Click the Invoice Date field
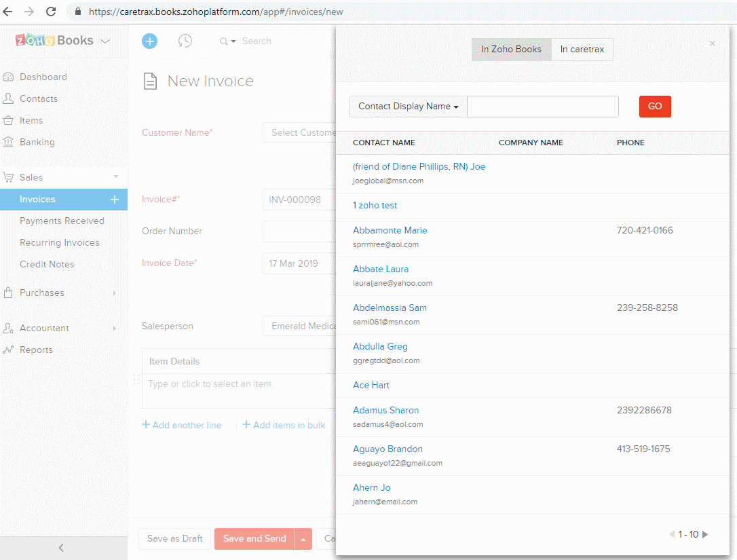This screenshot has height=560, width=737. pyautogui.click(x=299, y=263)
